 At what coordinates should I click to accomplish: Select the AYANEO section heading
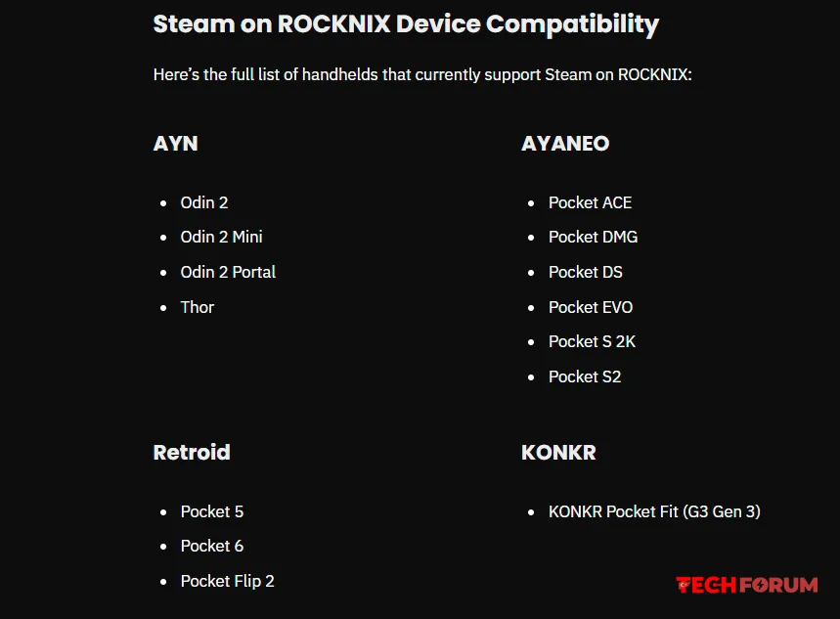coord(565,143)
